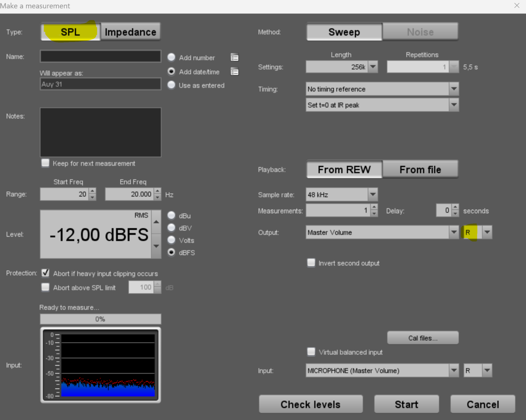526x420 pixels.
Task: Close the Make a measurement dialog
Action: tap(517, 5)
